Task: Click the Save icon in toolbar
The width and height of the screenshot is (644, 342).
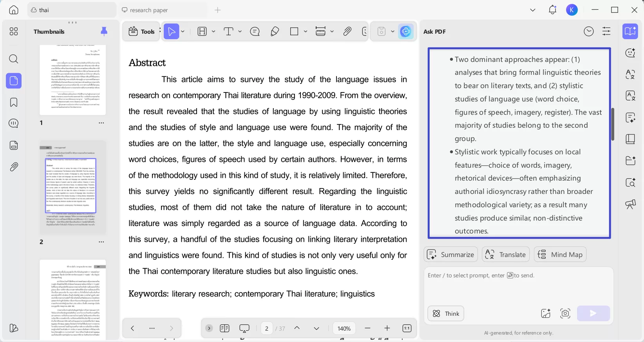Action: [382, 31]
